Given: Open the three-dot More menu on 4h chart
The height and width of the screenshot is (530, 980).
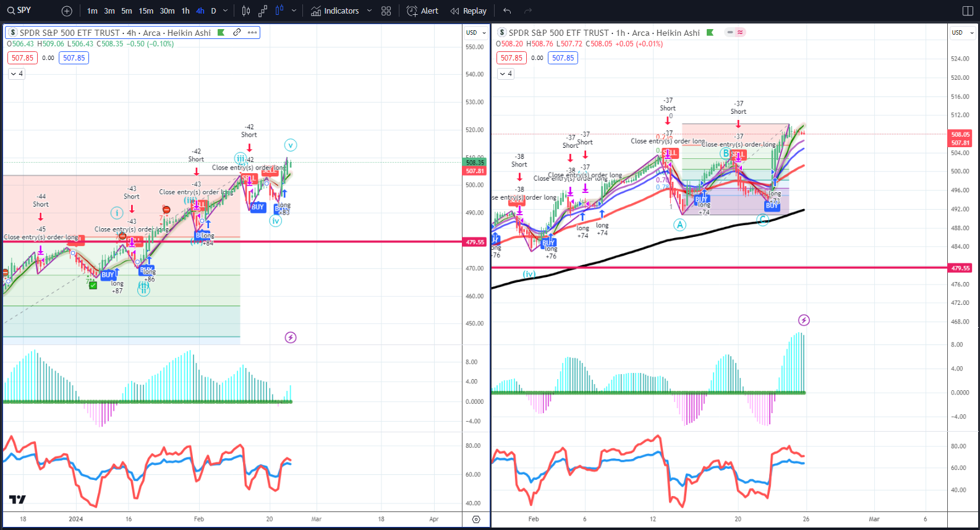Looking at the screenshot, I should [252, 33].
